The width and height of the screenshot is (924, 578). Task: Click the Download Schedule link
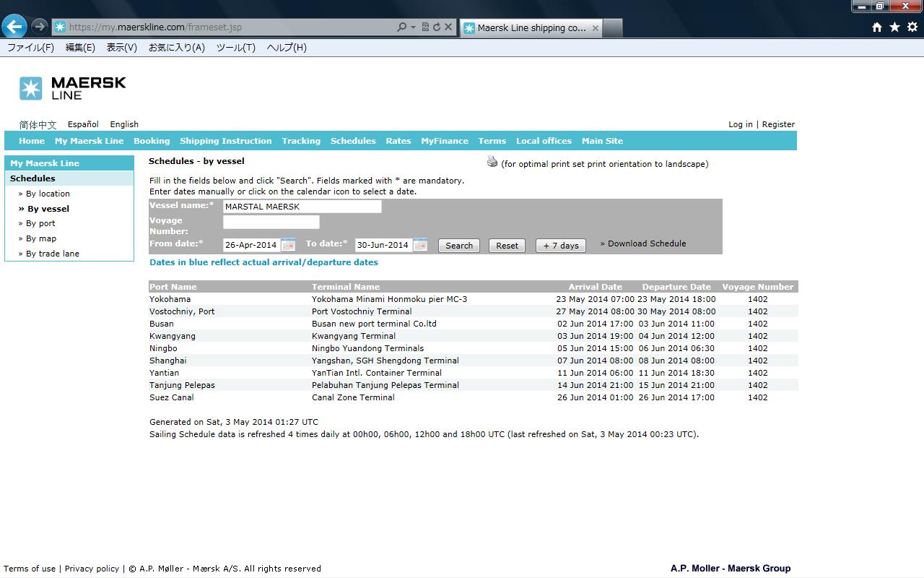(647, 243)
